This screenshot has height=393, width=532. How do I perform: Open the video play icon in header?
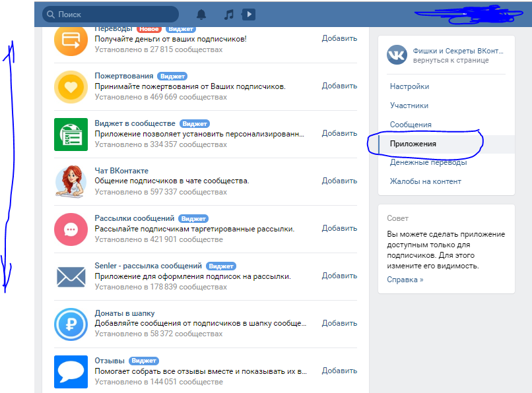[249, 15]
